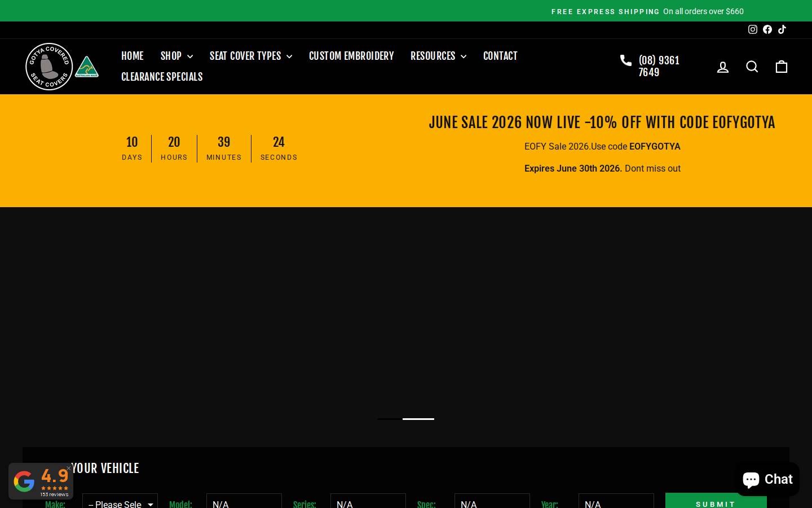This screenshot has height=508, width=812.
Task: Close the Google reviews badge
Action: (x=69, y=468)
